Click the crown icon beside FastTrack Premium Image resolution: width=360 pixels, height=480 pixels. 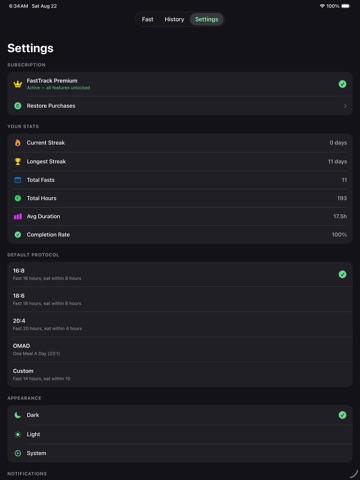point(18,84)
